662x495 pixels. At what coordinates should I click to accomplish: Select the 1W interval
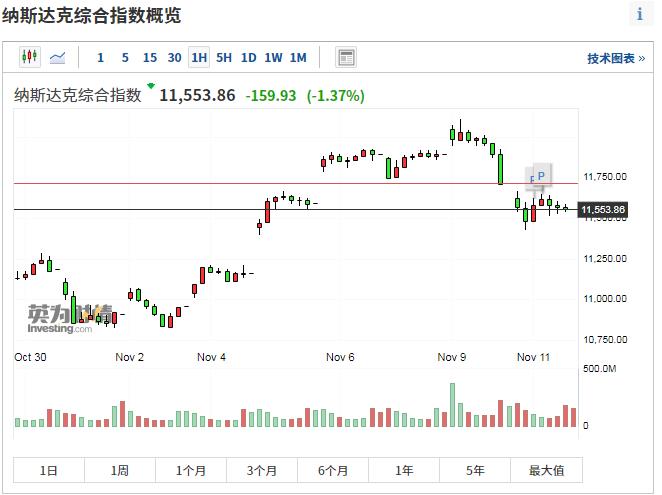pyautogui.click(x=273, y=58)
